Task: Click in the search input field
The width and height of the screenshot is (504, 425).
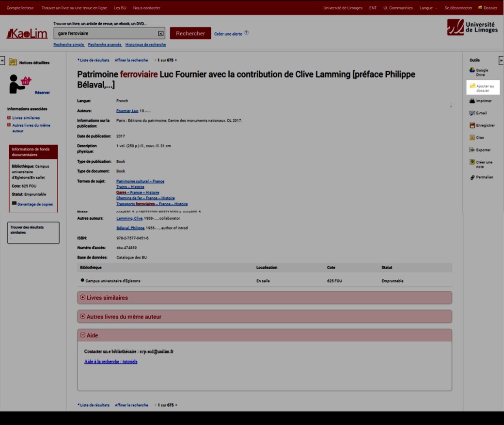Action: click(107, 33)
